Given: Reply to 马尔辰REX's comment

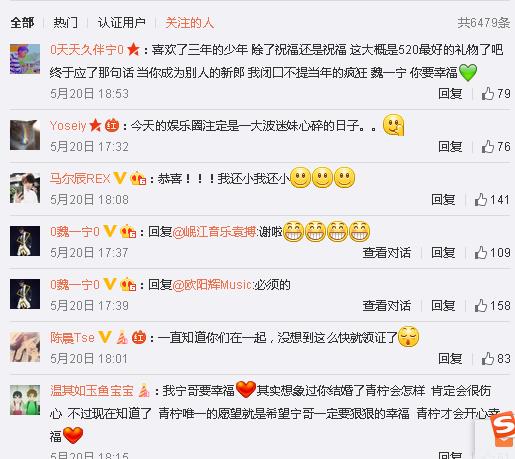Looking at the screenshot, I should pos(443,200).
